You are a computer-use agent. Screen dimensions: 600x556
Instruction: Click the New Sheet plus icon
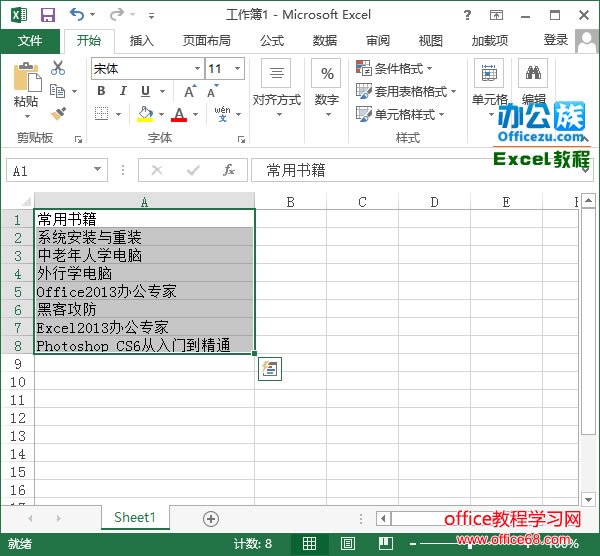point(211,519)
